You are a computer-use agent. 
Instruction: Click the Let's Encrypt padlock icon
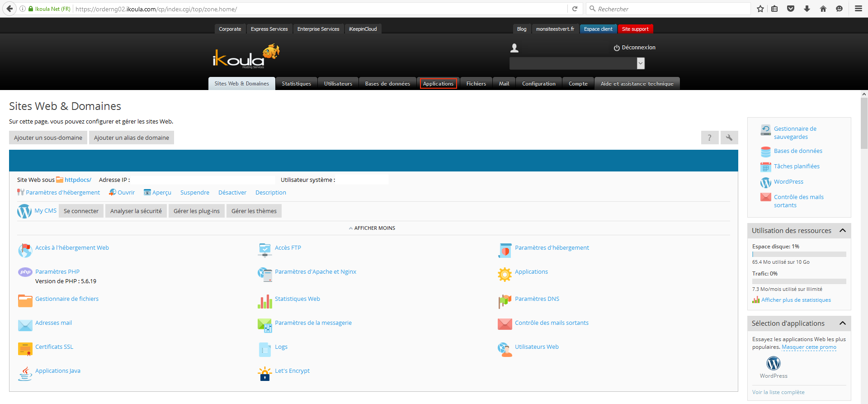[x=264, y=374]
